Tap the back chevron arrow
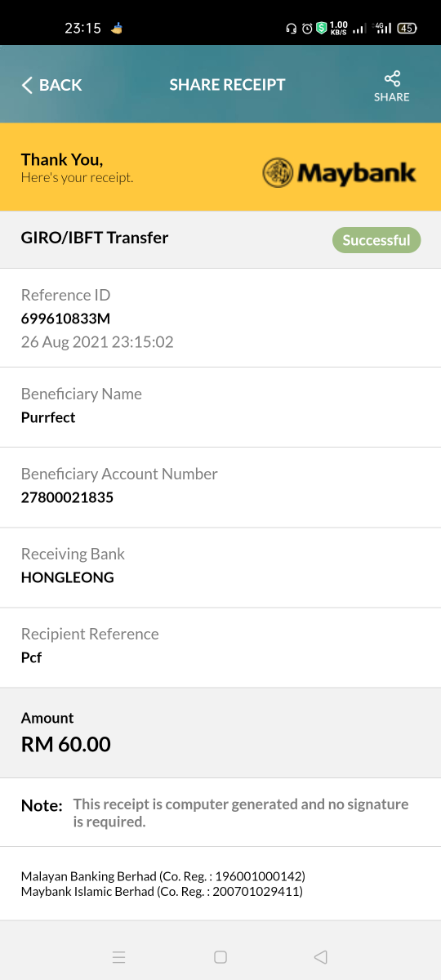The width and height of the screenshot is (441, 980). click(x=27, y=85)
